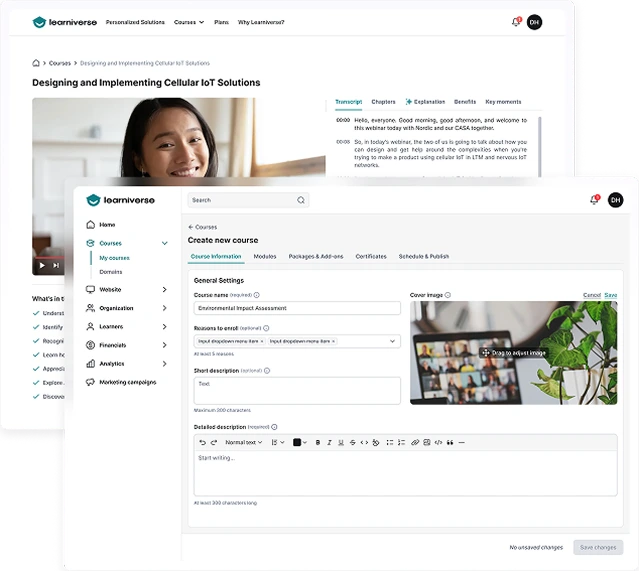Viewport: 639px width, 571px height.
Task: Apply strikethrough formatting in editor
Action: click(x=353, y=442)
